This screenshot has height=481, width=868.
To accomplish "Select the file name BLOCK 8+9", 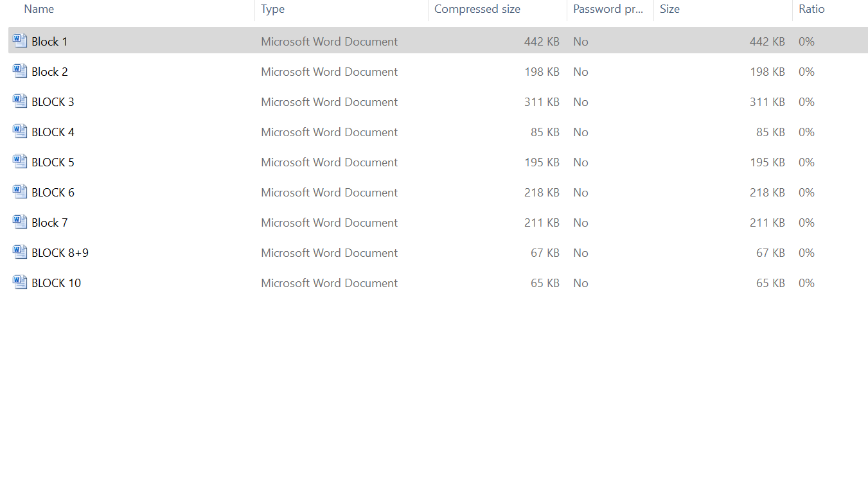I will [x=60, y=253].
